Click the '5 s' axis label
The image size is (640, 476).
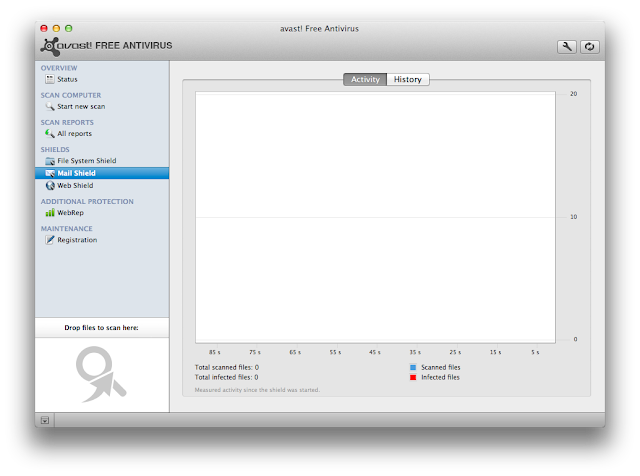point(535,352)
